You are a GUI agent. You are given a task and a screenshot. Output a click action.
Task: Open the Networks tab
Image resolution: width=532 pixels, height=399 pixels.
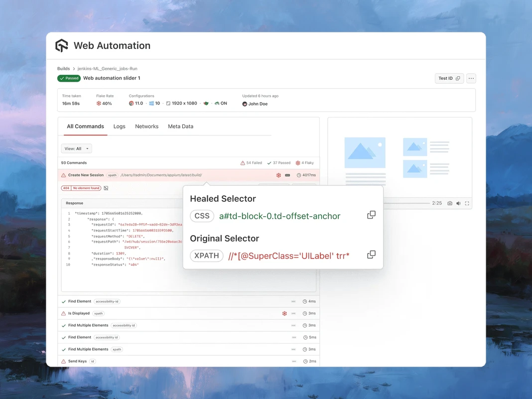(x=146, y=126)
